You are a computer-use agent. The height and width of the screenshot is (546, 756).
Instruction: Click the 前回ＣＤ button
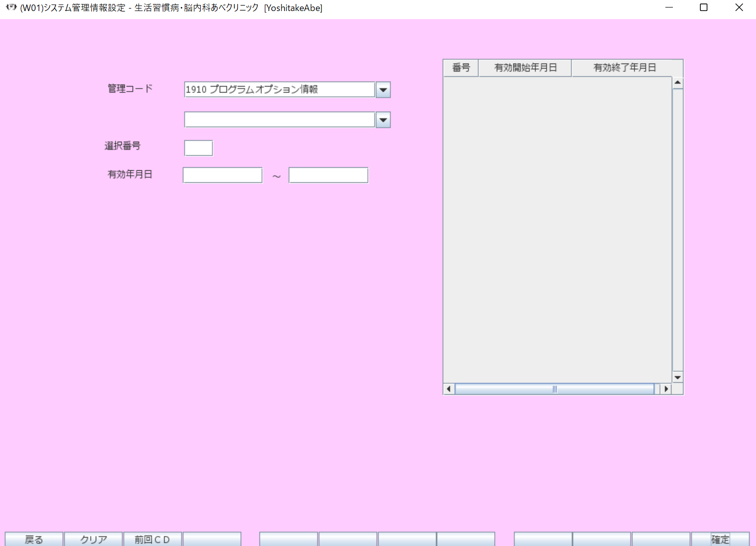pyautogui.click(x=152, y=539)
